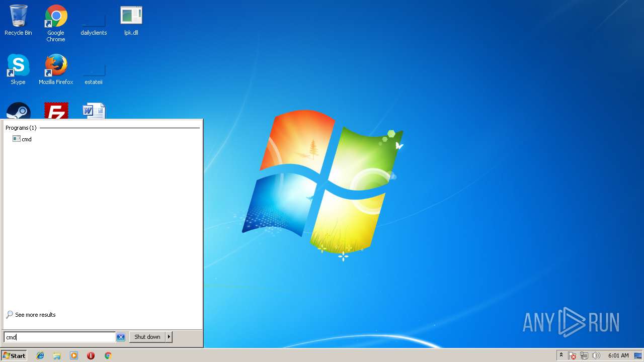Launch Mozilla Firefox from desktop
Image resolution: width=644 pixels, height=362 pixels.
(56, 70)
